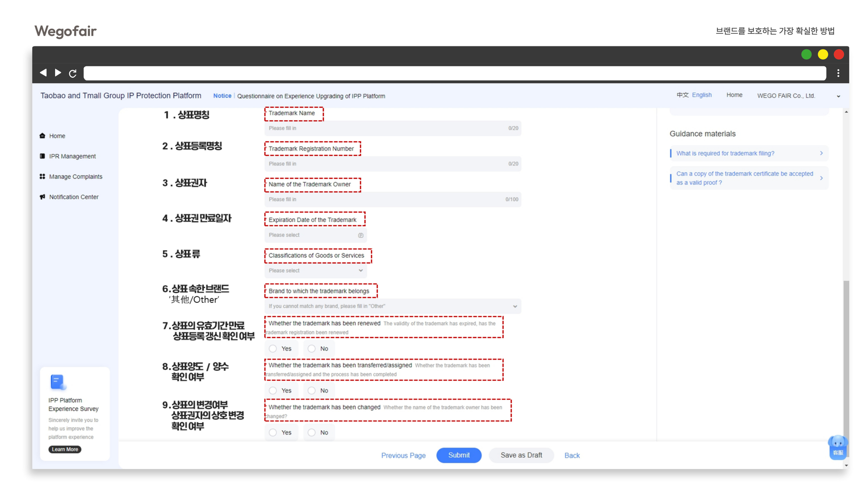Image resolution: width=868 pixels, height=488 pixels.
Task: Click the Manage Complaints grid icon
Action: click(x=42, y=177)
